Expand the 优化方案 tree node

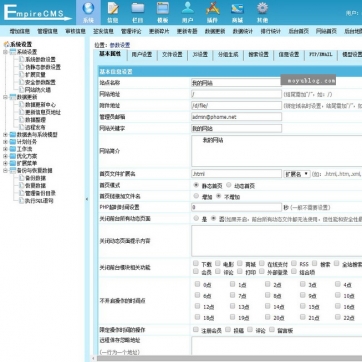pyautogui.click(x=5, y=156)
